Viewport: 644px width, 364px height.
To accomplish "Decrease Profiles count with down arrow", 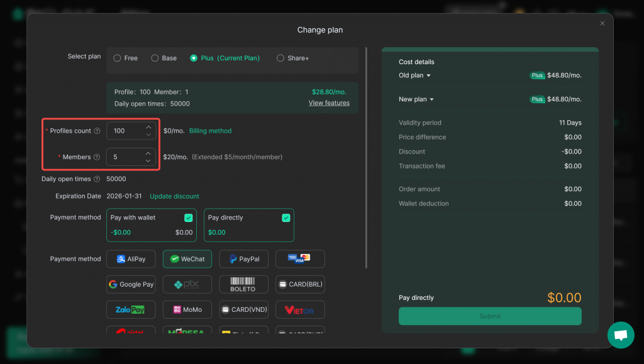I will click(148, 135).
